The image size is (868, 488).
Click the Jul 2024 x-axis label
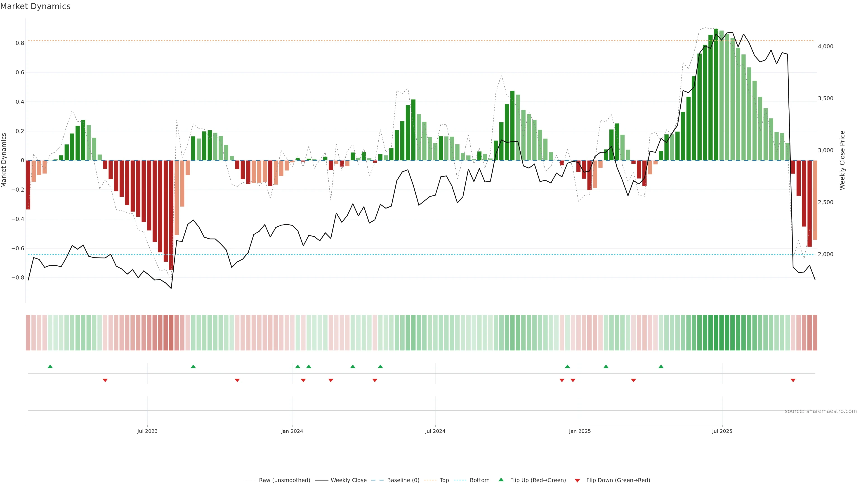click(435, 431)
